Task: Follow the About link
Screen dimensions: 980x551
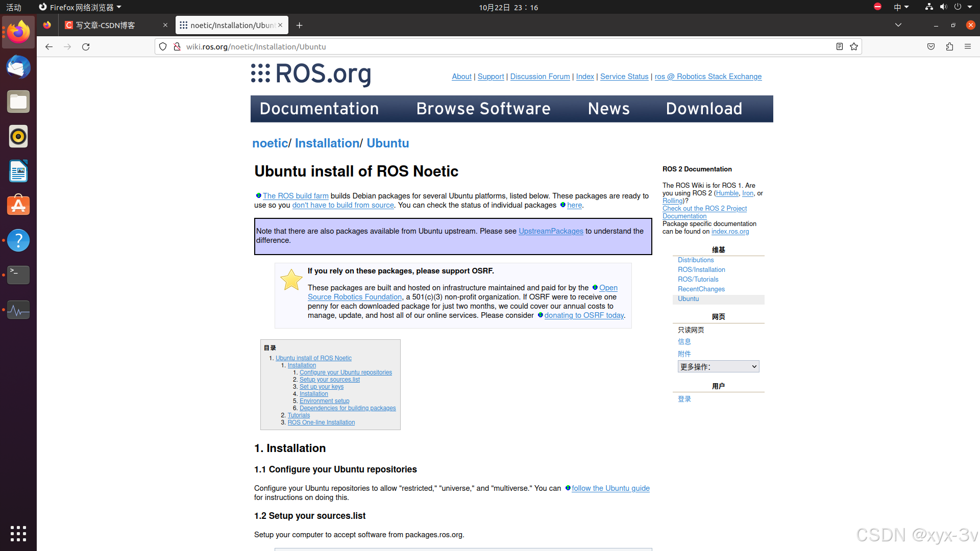Action: pos(461,77)
